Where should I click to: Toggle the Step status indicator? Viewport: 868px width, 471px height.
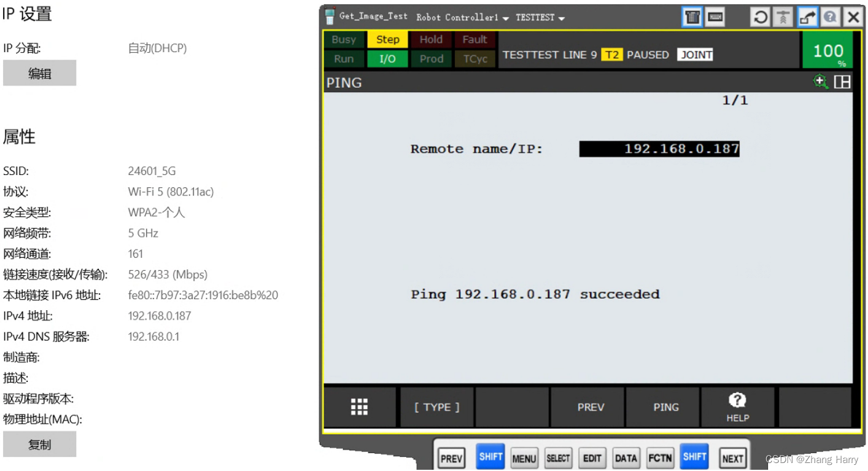388,39
